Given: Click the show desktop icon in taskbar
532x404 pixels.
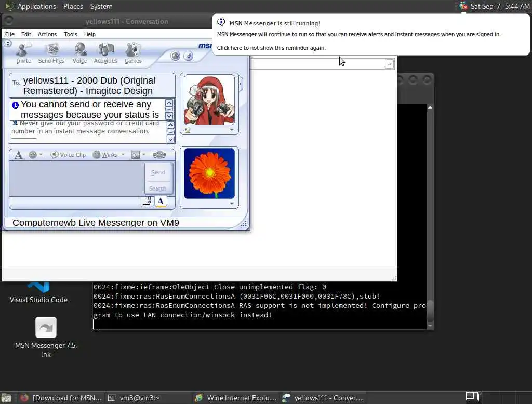Looking at the screenshot, I should 6,398.
